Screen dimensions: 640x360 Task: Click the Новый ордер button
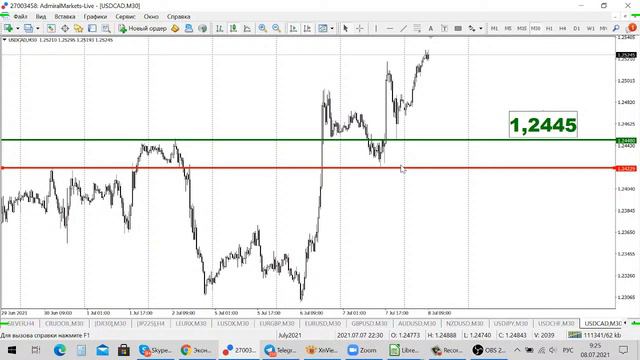142,28
